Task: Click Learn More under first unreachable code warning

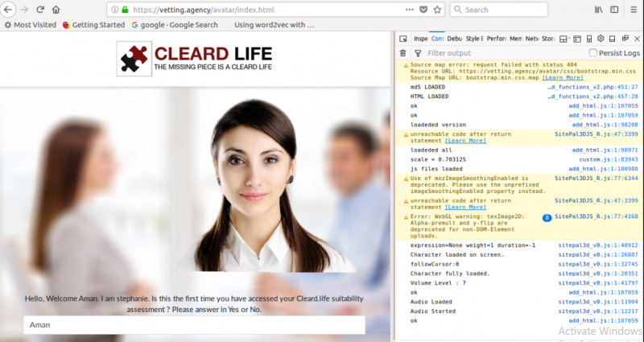Action: pos(466,141)
